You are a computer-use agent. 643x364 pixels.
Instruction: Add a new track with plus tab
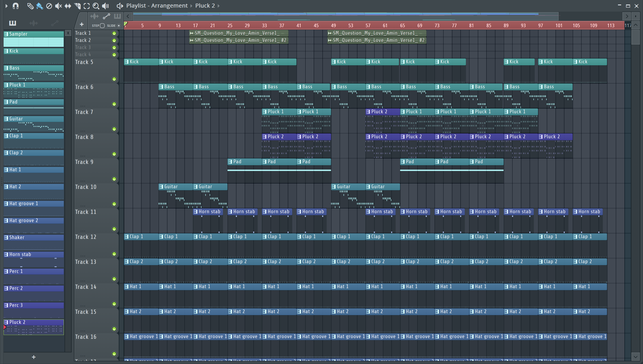(x=81, y=24)
